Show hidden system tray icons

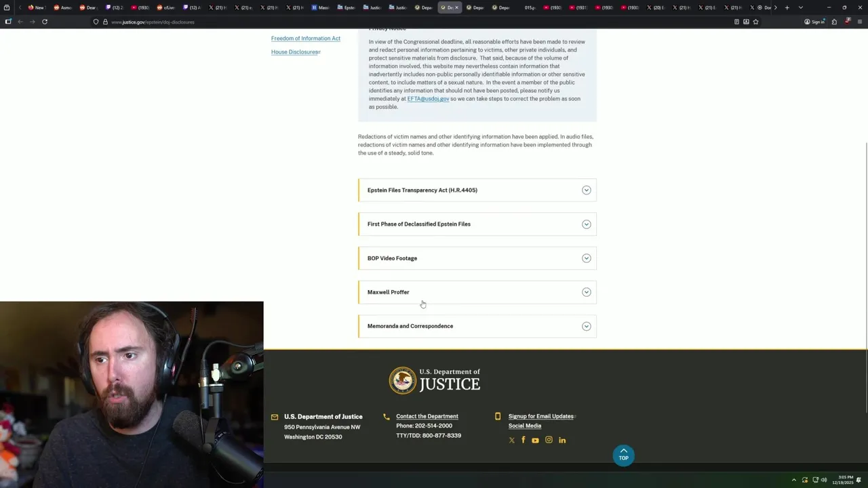pyautogui.click(x=794, y=480)
